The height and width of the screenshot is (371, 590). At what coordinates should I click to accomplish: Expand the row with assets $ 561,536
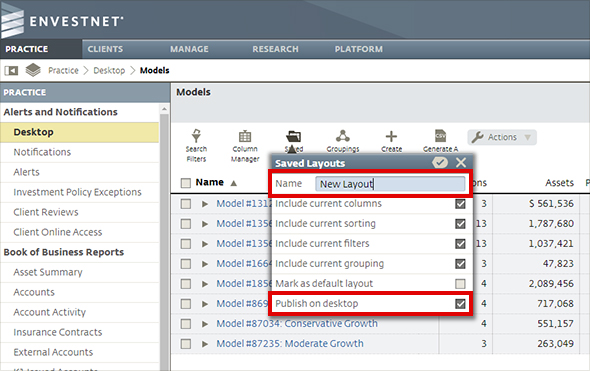point(205,204)
